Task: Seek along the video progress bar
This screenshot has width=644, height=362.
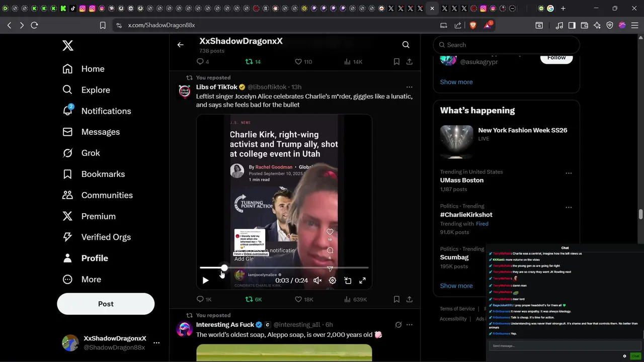Action: click(284, 268)
